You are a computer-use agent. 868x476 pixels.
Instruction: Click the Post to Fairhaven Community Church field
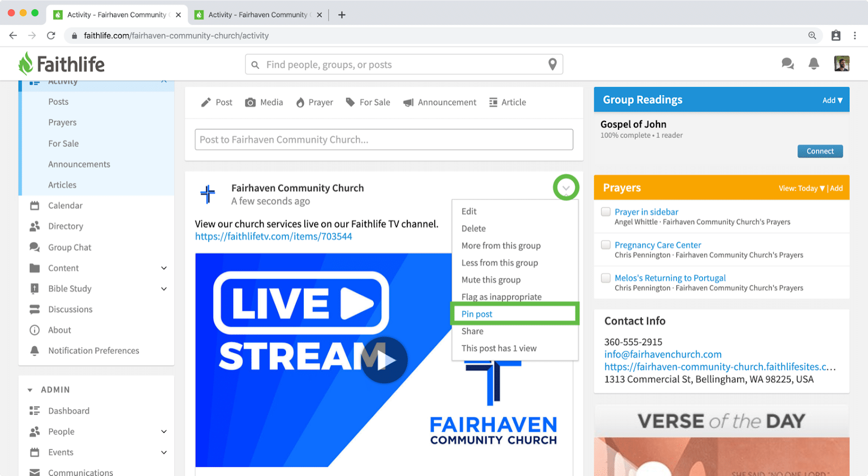pyautogui.click(x=384, y=139)
